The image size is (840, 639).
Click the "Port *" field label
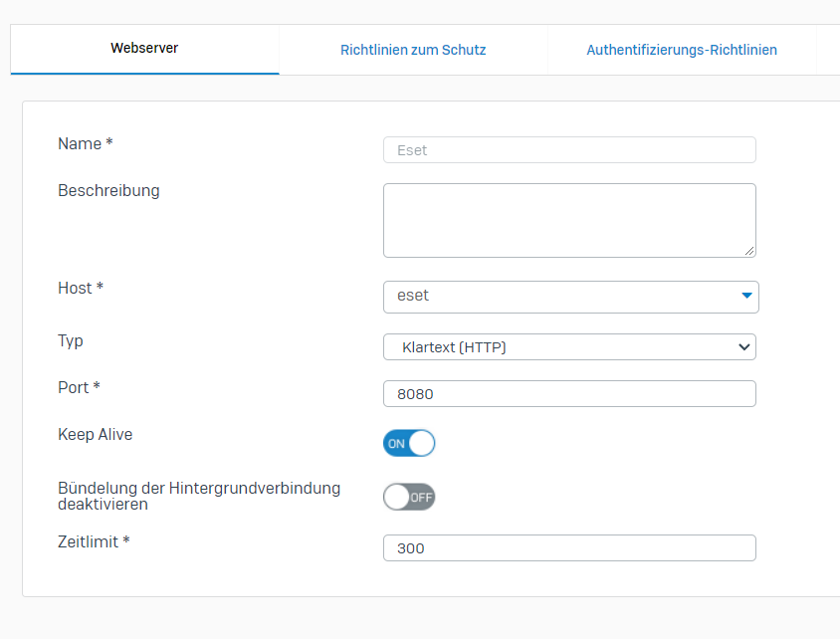tap(79, 387)
